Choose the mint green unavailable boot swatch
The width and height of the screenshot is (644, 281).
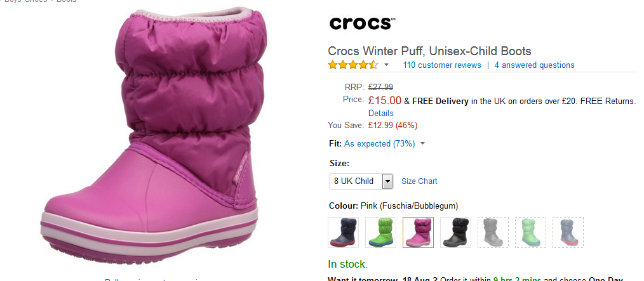[x=530, y=233]
